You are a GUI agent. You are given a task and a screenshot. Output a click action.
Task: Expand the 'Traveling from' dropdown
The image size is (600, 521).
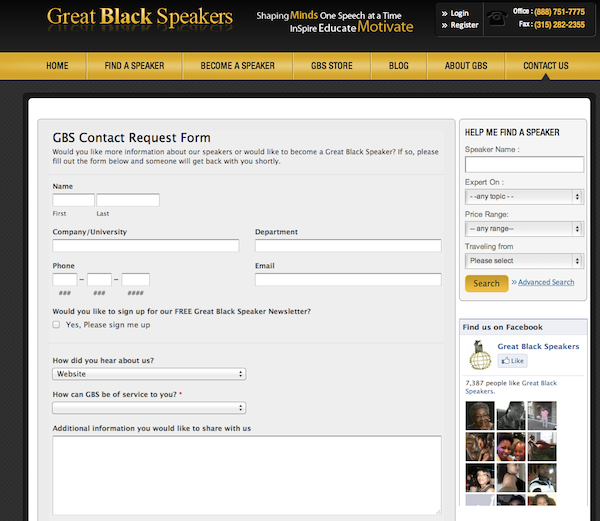[524, 261]
